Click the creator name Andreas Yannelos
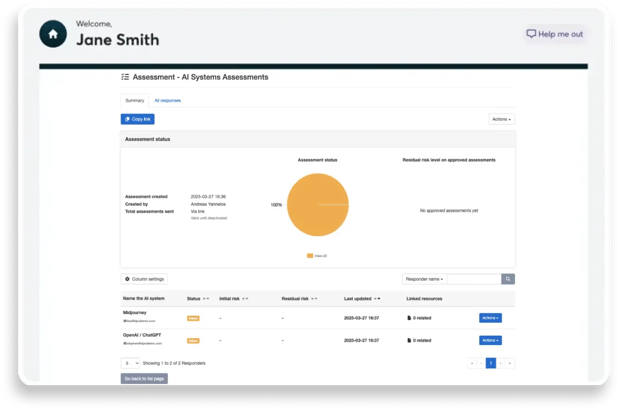The height and width of the screenshot is (410, 620). pos(208,204)
